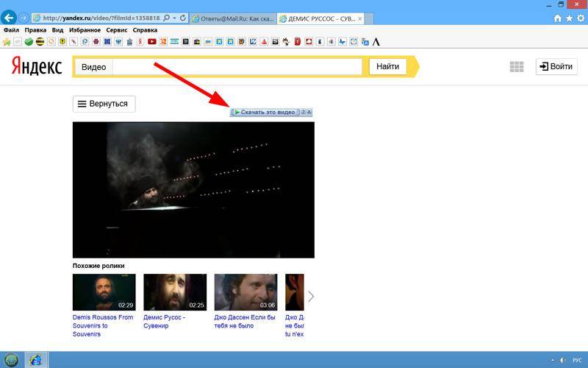
Task: Open the Yandex services grid icon
Action: coord(517,66)
